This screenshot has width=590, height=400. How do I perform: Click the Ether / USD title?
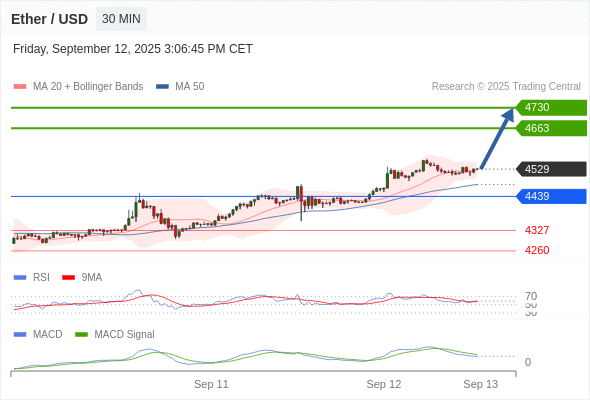pos(49,19)
